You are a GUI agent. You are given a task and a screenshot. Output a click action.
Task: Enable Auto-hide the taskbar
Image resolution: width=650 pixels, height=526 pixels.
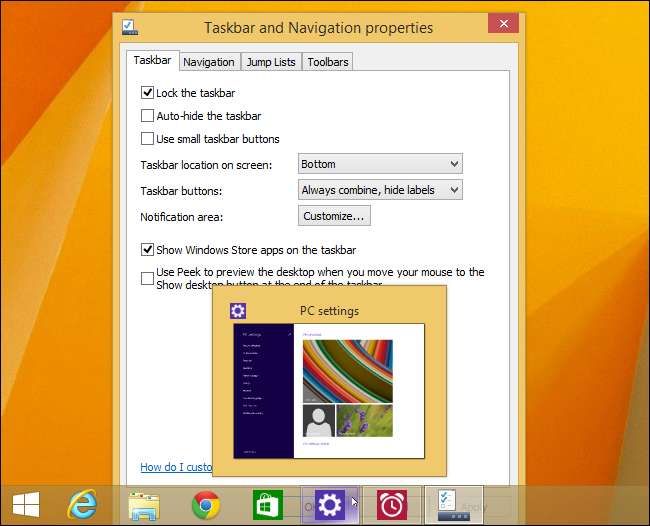point(148,116)
